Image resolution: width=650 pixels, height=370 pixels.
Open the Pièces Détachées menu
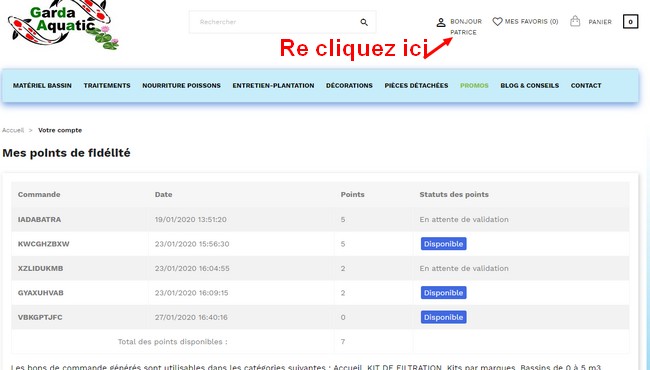coord(416,85)
